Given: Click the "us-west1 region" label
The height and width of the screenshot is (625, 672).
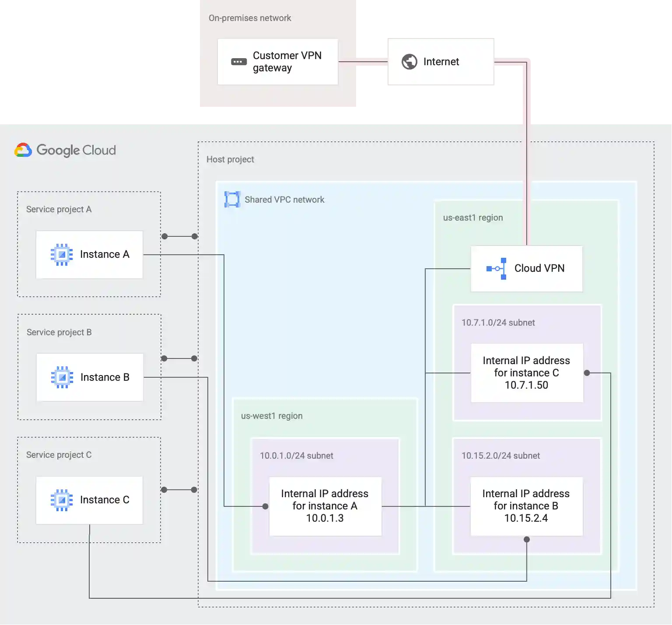Looking at the screenshot, I should (272, 416).
